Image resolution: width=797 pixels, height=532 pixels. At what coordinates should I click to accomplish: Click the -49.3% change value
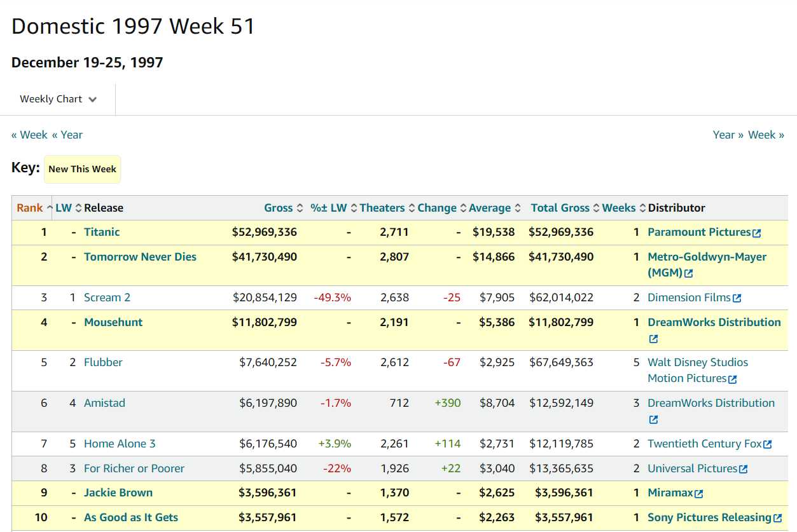pyautogui.click(x=333, y=297)
